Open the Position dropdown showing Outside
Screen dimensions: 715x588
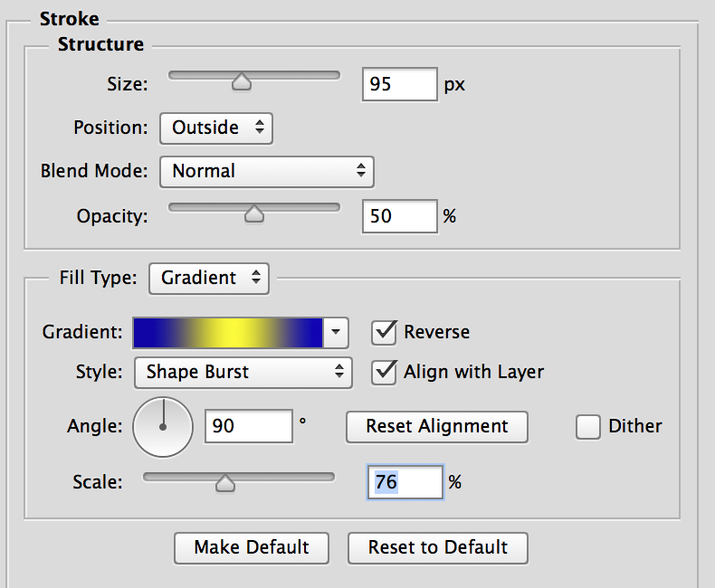216,128
